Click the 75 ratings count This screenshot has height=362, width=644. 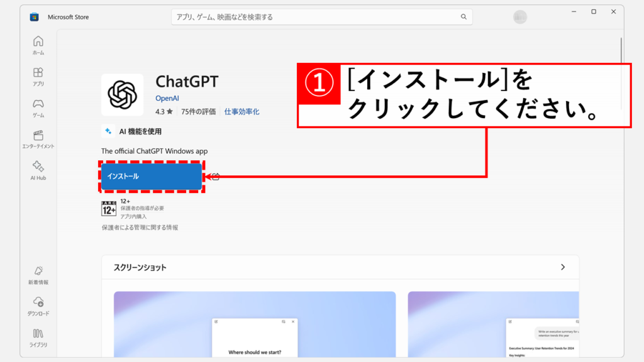(x=198, y=112)
